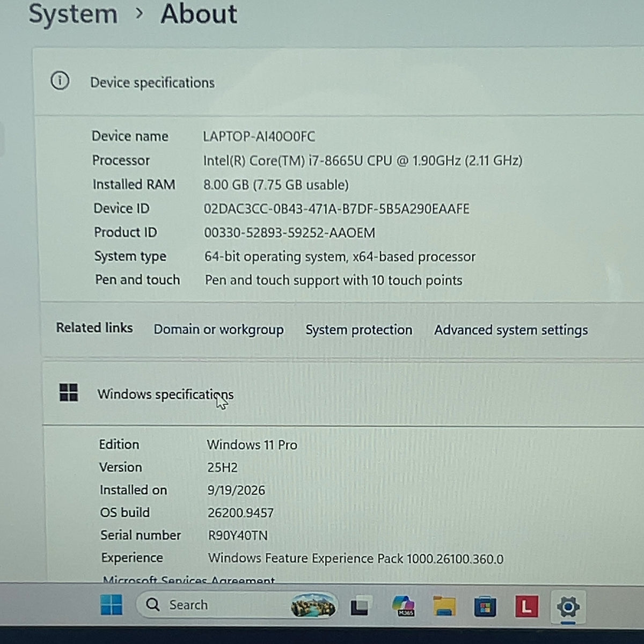644x644 pixels.
Task: Click the taskbar Search box
Action: pos(237,605)
